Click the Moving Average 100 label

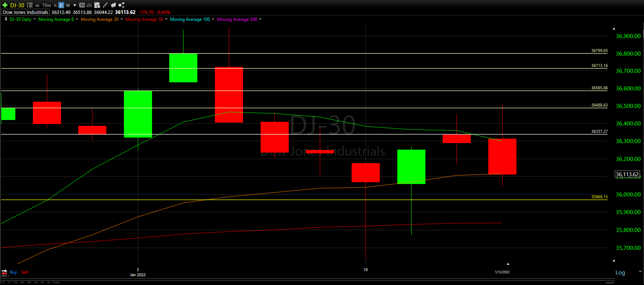click(190, 19)
